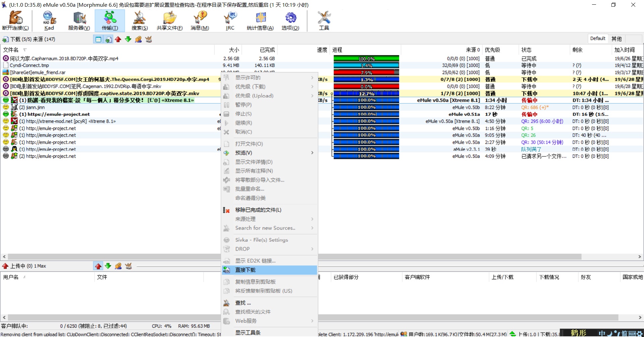Expand 优先级 (下载) submenu
Screen dimensions: 644x337
click(269, 87)
